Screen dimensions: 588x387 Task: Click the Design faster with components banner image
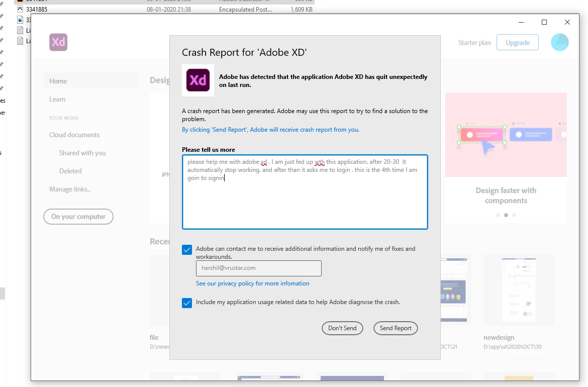click(x=506, y=135)
